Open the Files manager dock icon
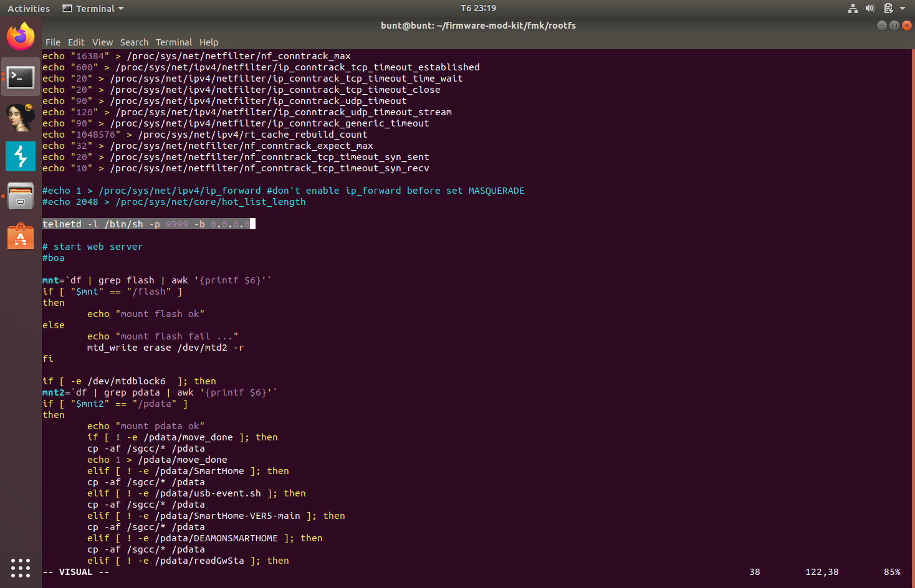The height and width of the screenshot is (588, 915). click(21, 196)
